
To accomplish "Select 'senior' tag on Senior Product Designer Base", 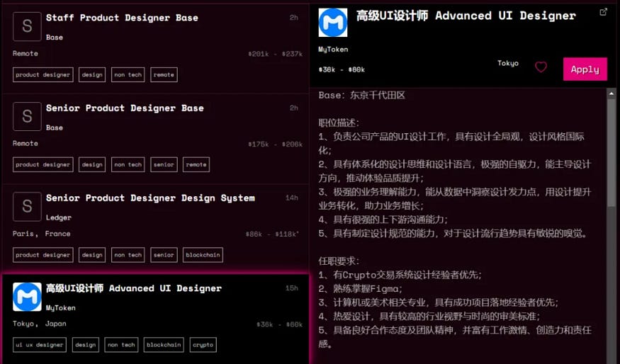I will pos(164,165).
